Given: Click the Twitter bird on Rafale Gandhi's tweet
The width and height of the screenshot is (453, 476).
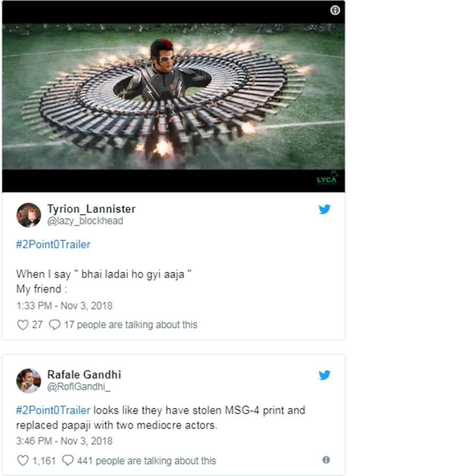Looking at the screenshot, I should pyautogui.click(x=325, y=375).
